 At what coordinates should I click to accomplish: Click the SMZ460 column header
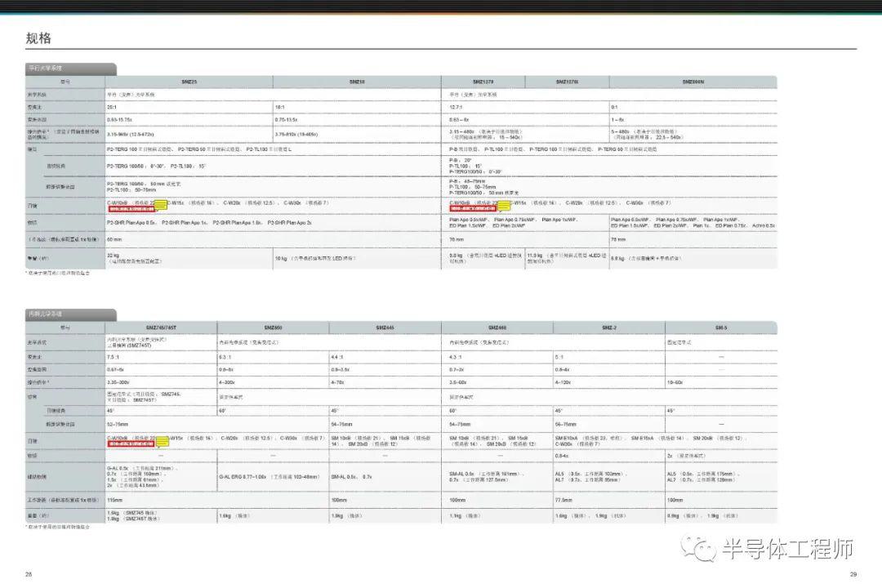tap(497, 327)
